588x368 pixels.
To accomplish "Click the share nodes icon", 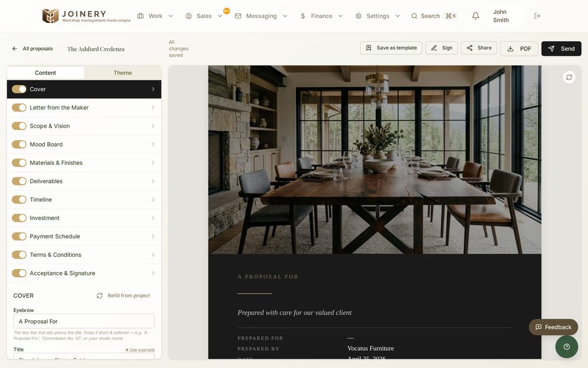I will 469,48.
